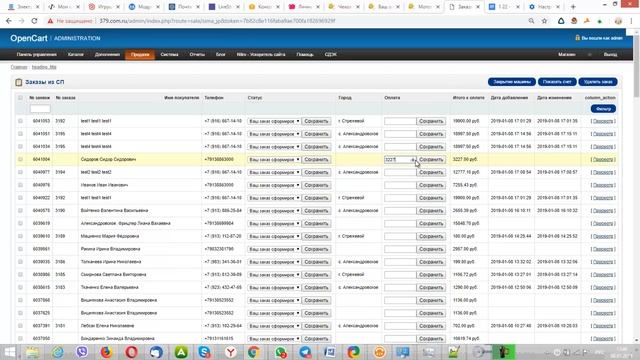
Task: Apply the table Фильтр button
Action: tap(603, 109)
